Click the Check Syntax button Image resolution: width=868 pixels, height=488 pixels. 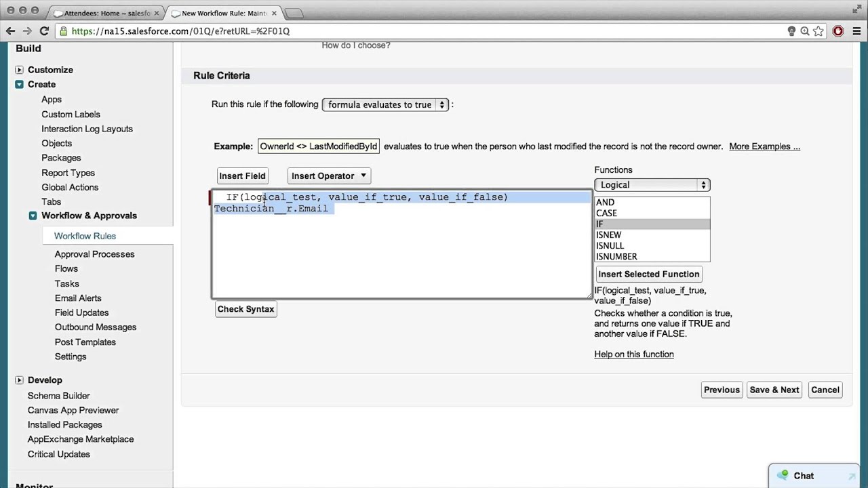pos(245,309)
